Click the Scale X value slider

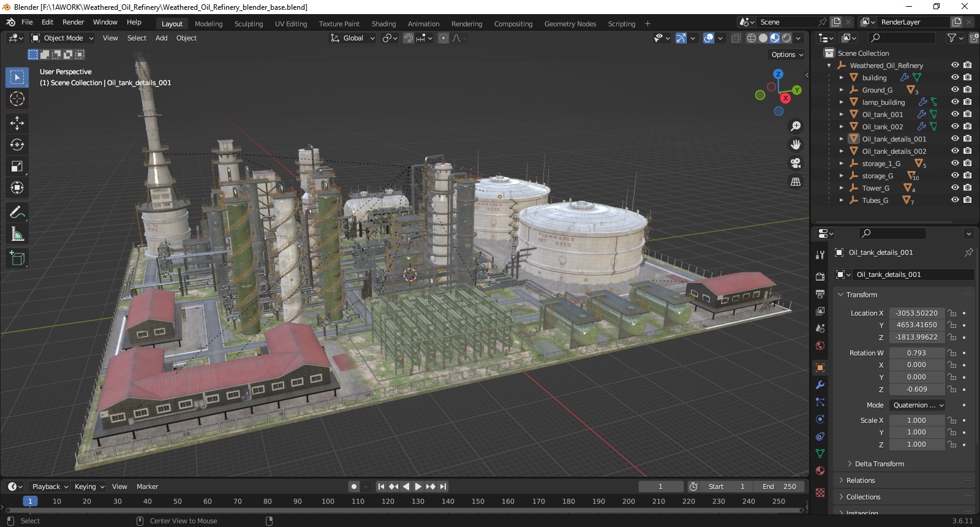pyautogui.click(x=916, y=420)
